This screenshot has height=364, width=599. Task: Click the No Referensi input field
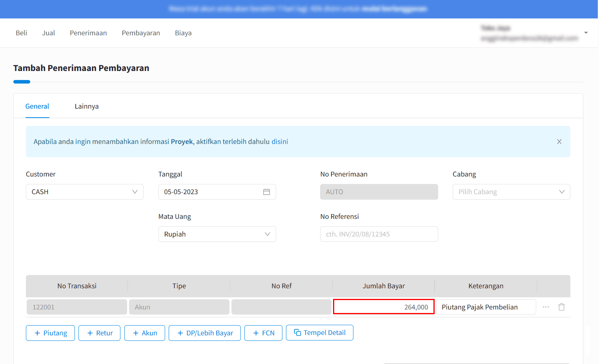(x=379, y=234)
